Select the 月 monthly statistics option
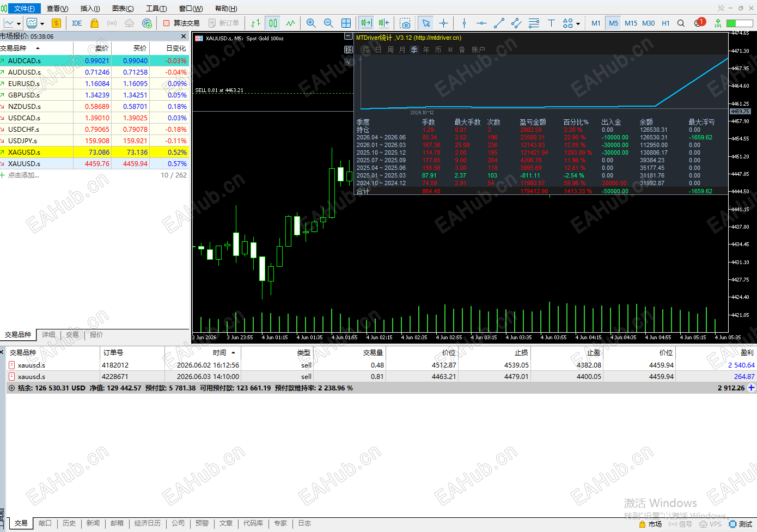757x532 pixels. 402,50
